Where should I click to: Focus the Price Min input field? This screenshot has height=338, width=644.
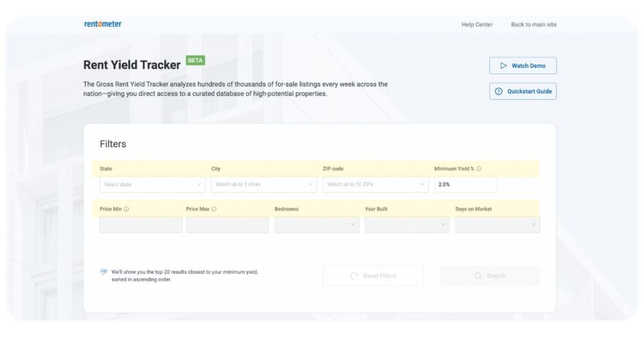[x=141, y=225]
